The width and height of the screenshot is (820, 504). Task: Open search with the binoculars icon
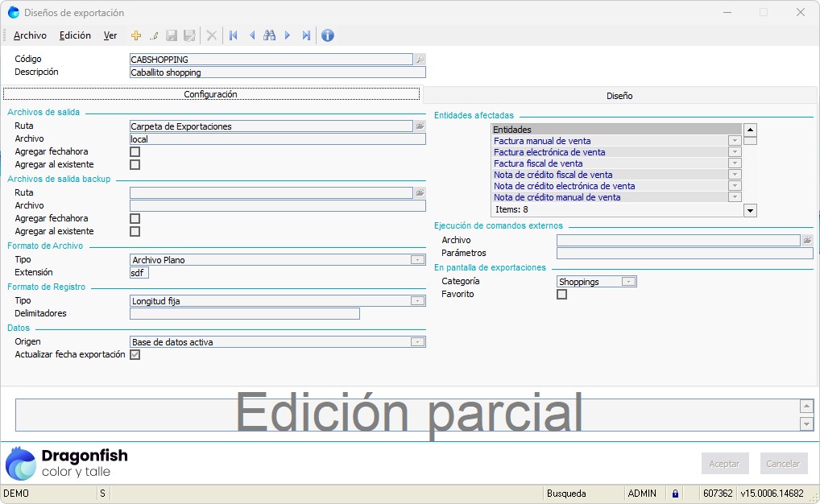pos(270,35)
